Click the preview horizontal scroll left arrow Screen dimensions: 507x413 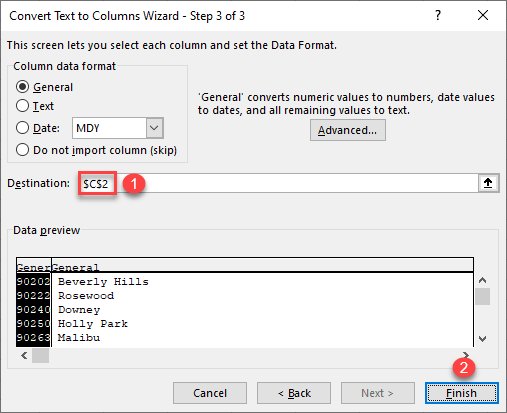point(24,356)
